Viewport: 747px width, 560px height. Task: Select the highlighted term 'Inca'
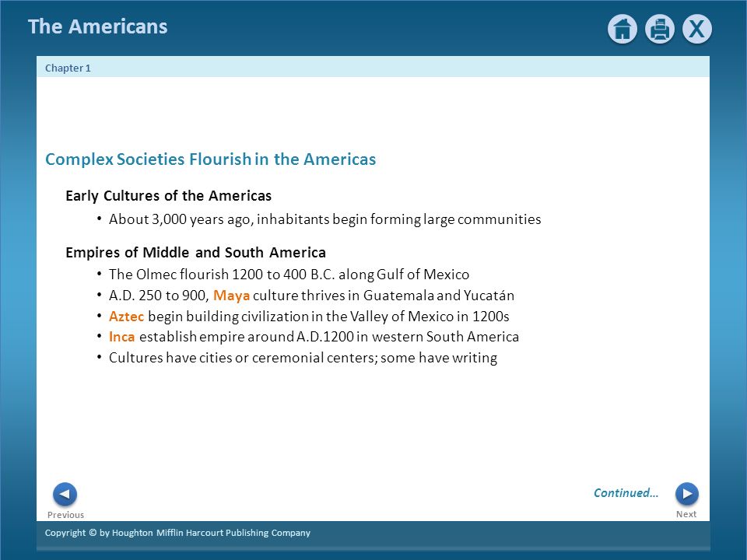point(122,337)
